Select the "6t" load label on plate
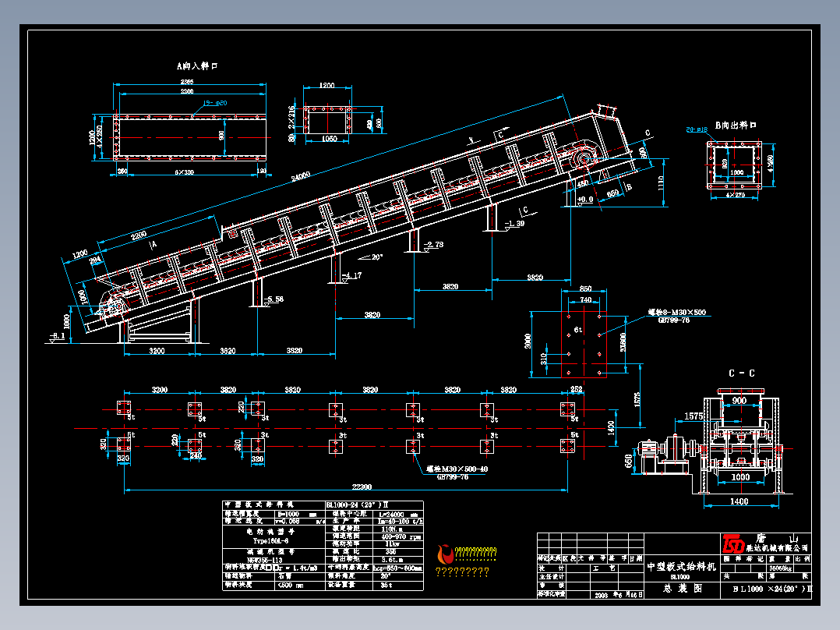This screenshot has width=840, height=630. [x=578, y=330]
